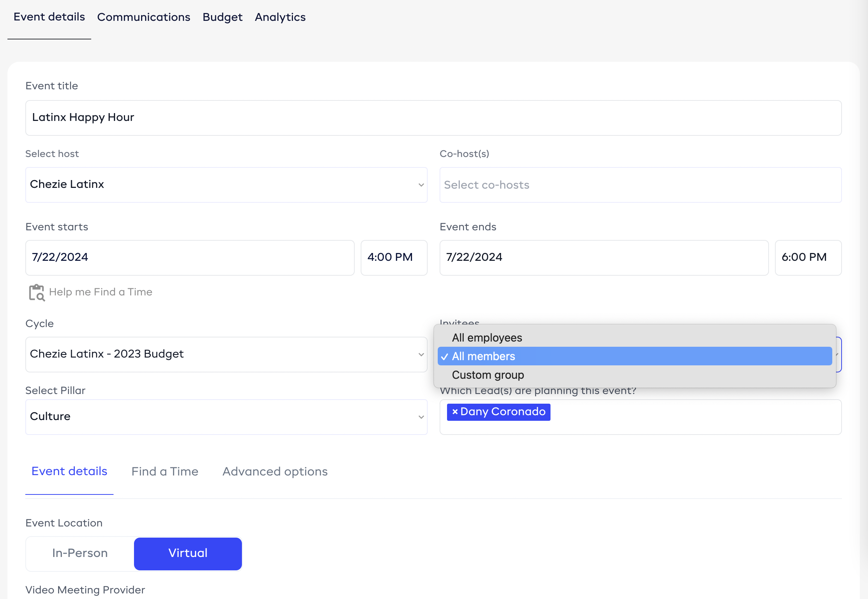The height and width of the screenshot is (599, 868).
Task: Remove Dany Coronado tag with x
Action: pos(454,412)
